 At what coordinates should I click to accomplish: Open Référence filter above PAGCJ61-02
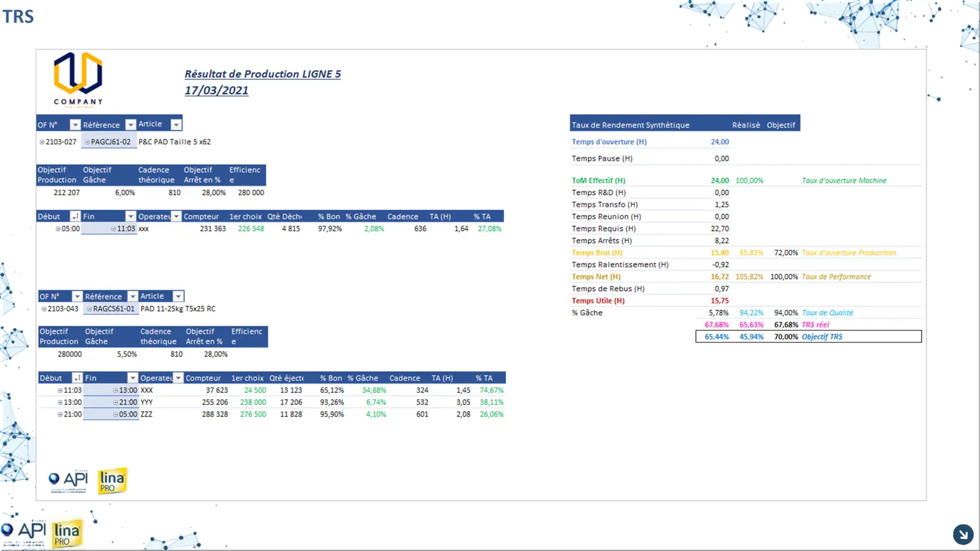130,124
